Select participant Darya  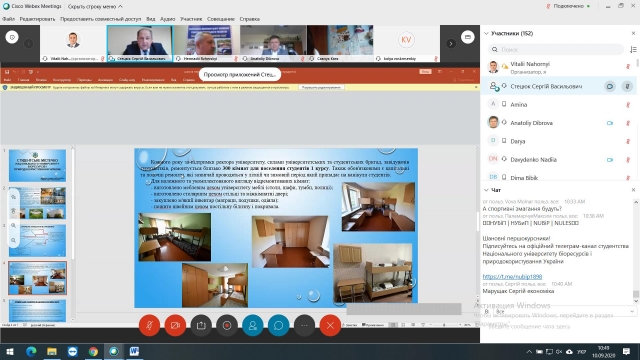coord(558,141)
